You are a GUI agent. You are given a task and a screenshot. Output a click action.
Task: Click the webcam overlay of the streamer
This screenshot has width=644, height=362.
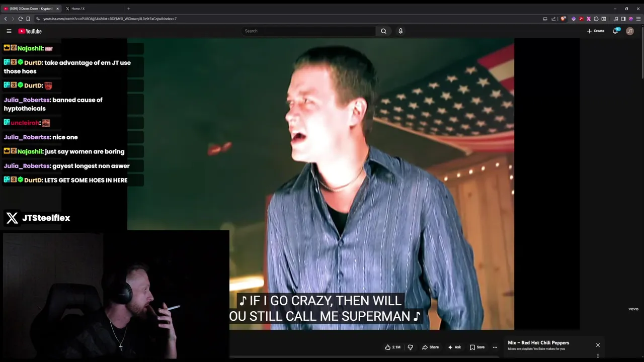[116, 295]
